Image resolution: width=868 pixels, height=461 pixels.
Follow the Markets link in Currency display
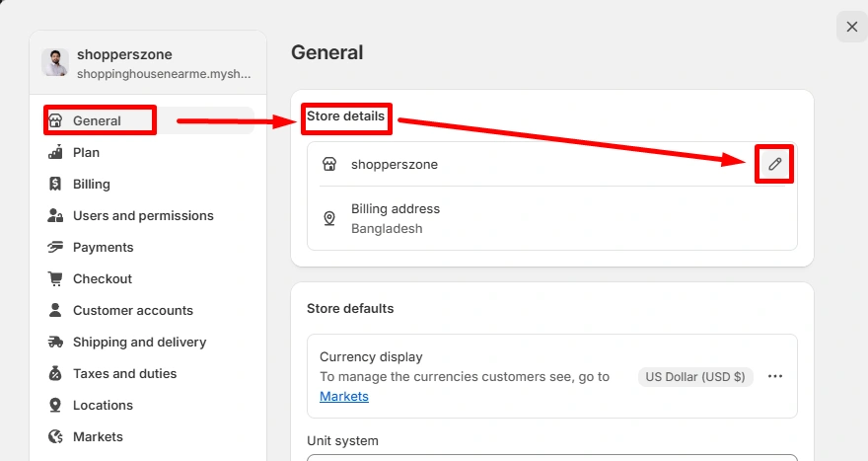[344, 396]
